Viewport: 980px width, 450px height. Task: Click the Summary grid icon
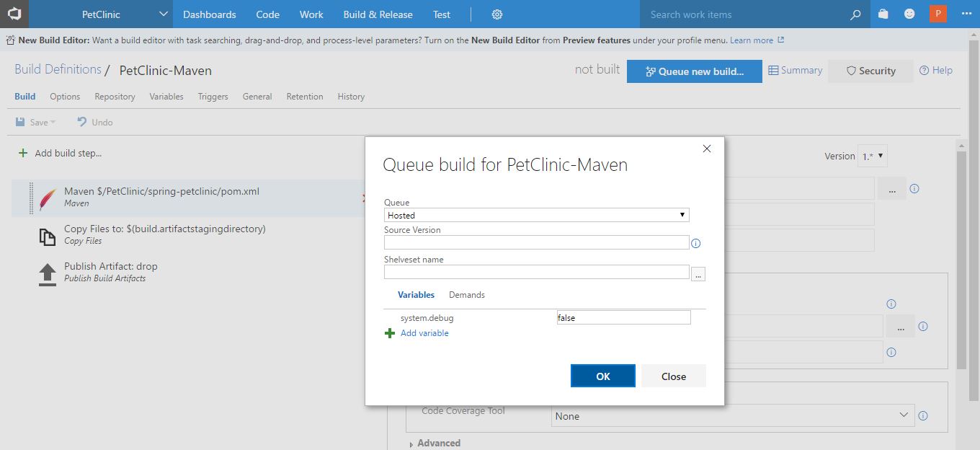(773, 70)
